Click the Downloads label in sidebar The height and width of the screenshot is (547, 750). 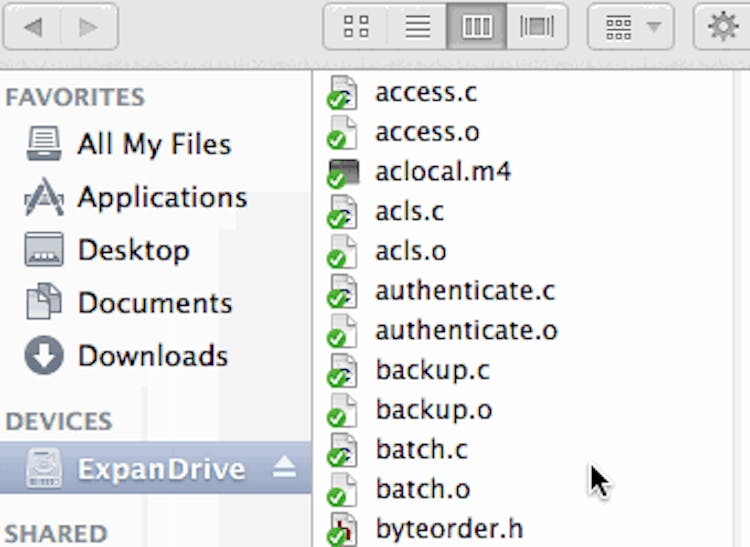[x=153, y=356]
